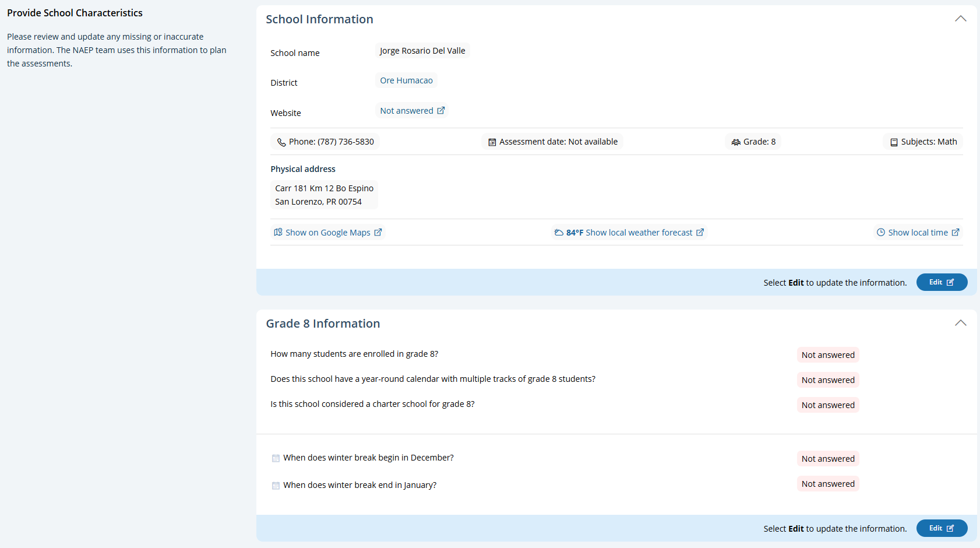Click the assessment date calendar icon

[492, 142]
